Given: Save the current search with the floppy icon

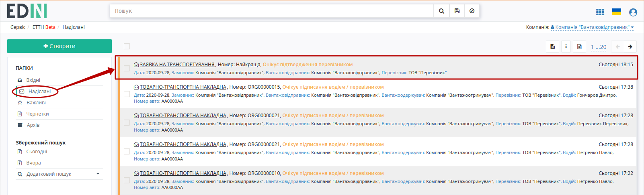Looking at the screenshot, I should coord(457,11).
